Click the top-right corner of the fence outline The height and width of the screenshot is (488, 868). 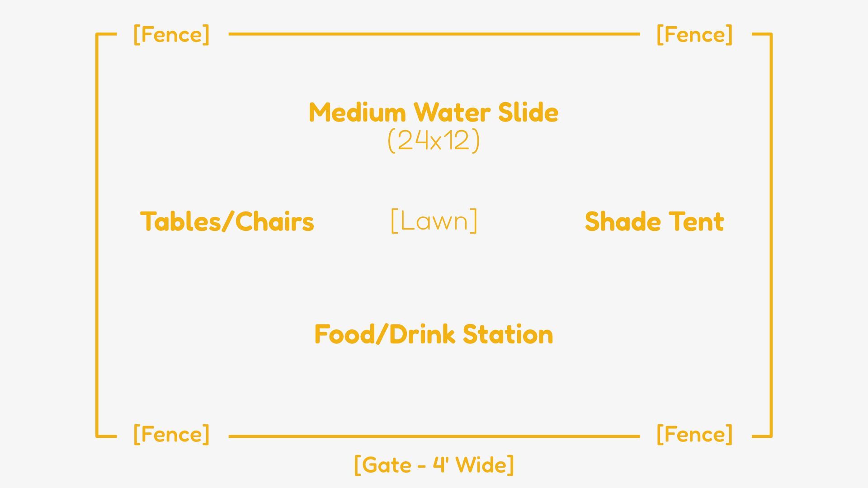(x=770, y=34)
